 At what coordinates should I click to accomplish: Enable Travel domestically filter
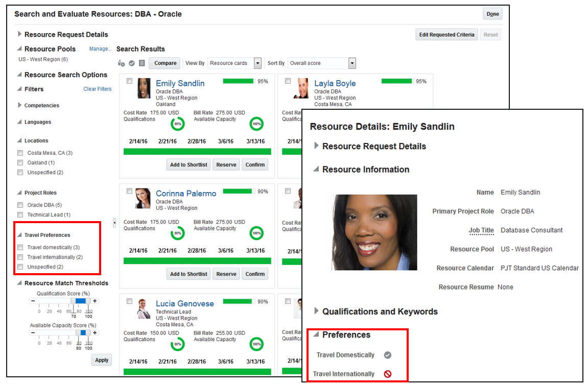(20, 247)
